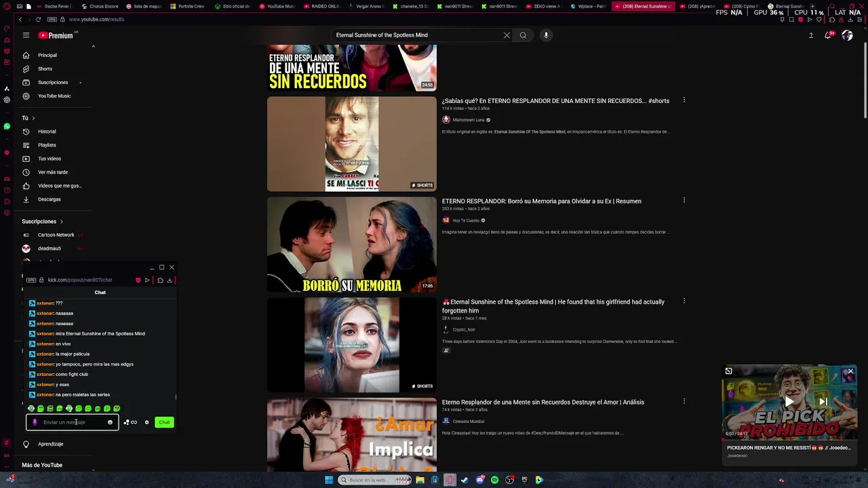Image resolution: width=868 pixels, height=488 pixels.
Task: Reload the page with refresh button
Action: tap(38, 19)
